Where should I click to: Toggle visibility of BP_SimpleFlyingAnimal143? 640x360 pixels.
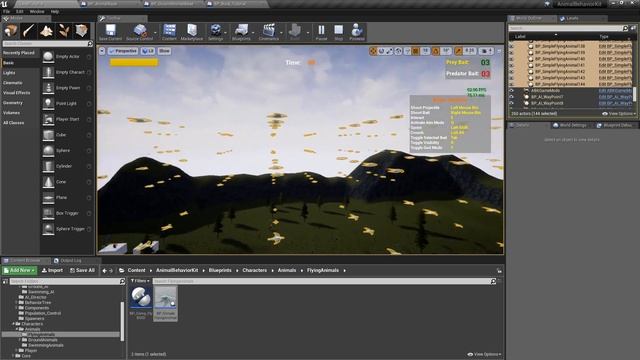pyautogui.click(x=511, y=78)
